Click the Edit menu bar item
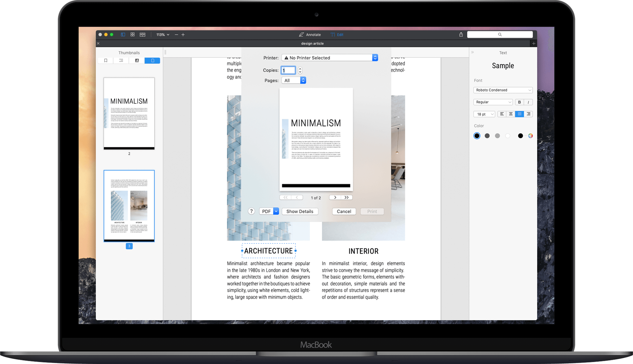The image size is (633, 364). point(338,35)
